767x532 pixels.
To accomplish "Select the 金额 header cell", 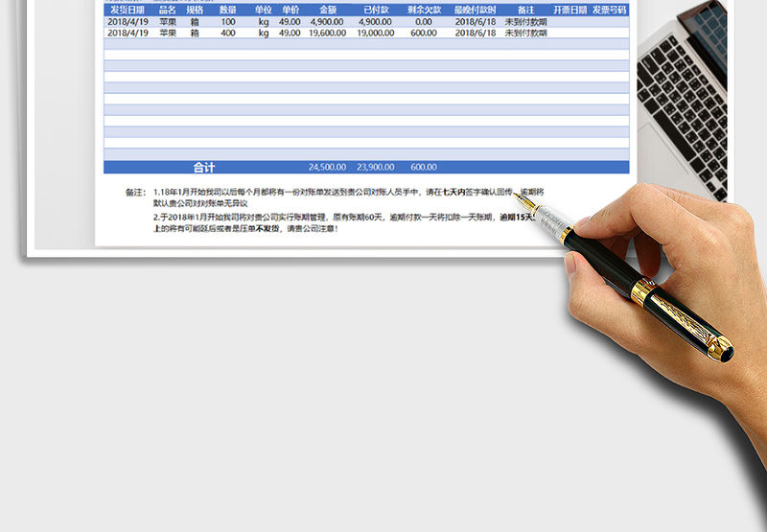I will 328,10.
